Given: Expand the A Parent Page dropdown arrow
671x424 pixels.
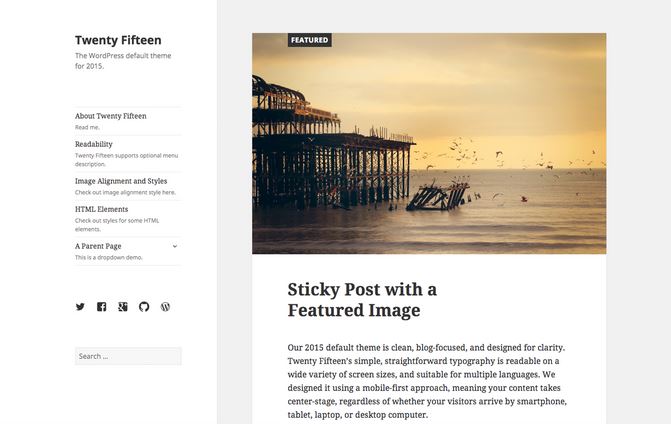Looking at the screenshot, I should click(x=175, y=246).
